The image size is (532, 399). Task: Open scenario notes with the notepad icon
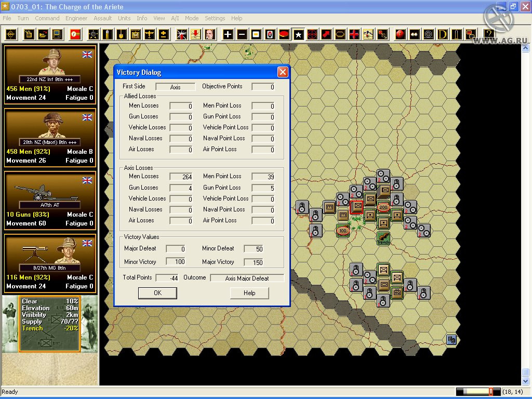28,35
